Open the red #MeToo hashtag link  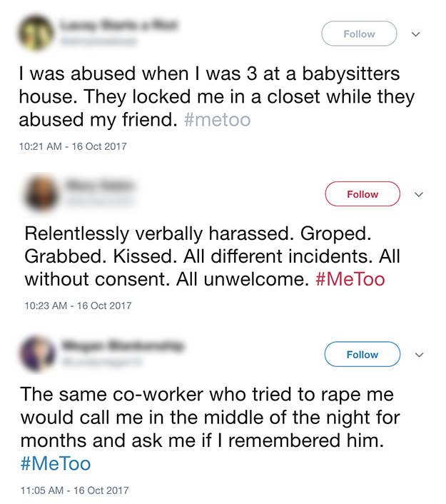350,279
